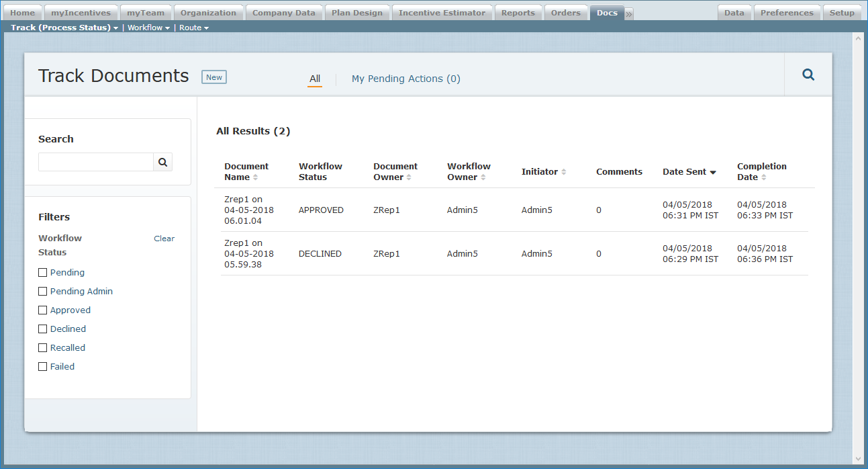The width and height of the screenshot is (868, 469).
Task: Click inside the Search text field
Action: (x=96, y=162)
